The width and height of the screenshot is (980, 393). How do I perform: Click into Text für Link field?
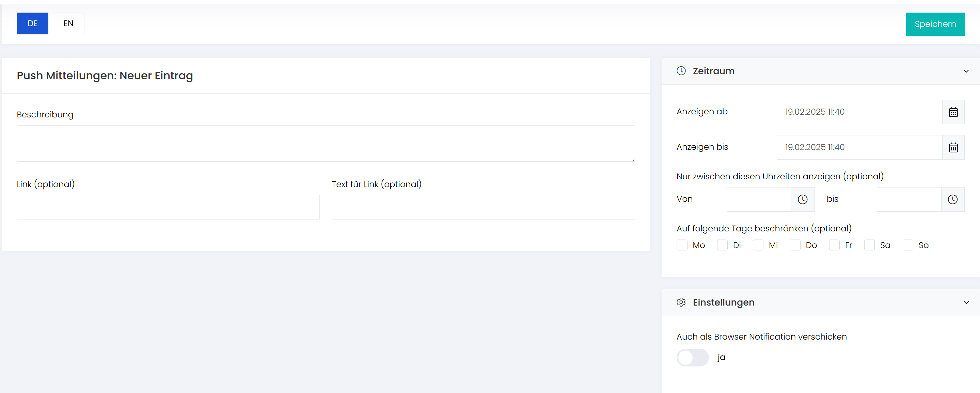coord(483,207)
